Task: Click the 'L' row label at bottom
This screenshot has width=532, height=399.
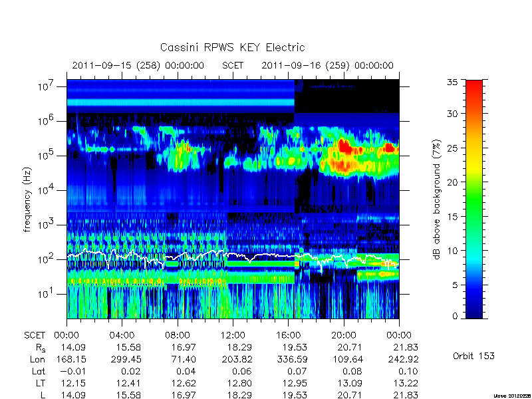Action: point(43,395)
